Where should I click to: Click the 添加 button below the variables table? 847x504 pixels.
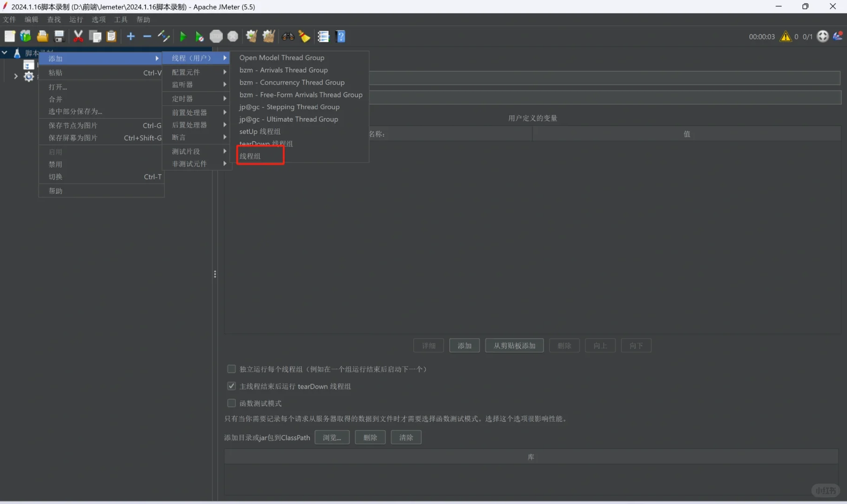(465, 346)
